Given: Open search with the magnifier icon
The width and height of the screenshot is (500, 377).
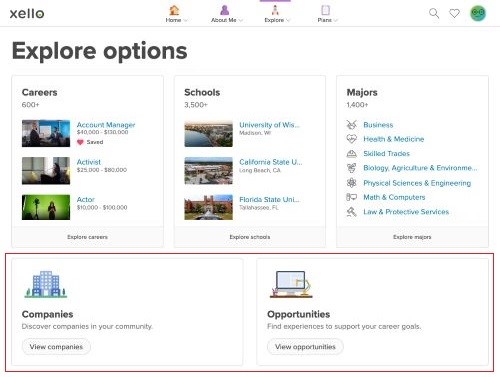Looking at the screenshot, I should click(434, 13).
